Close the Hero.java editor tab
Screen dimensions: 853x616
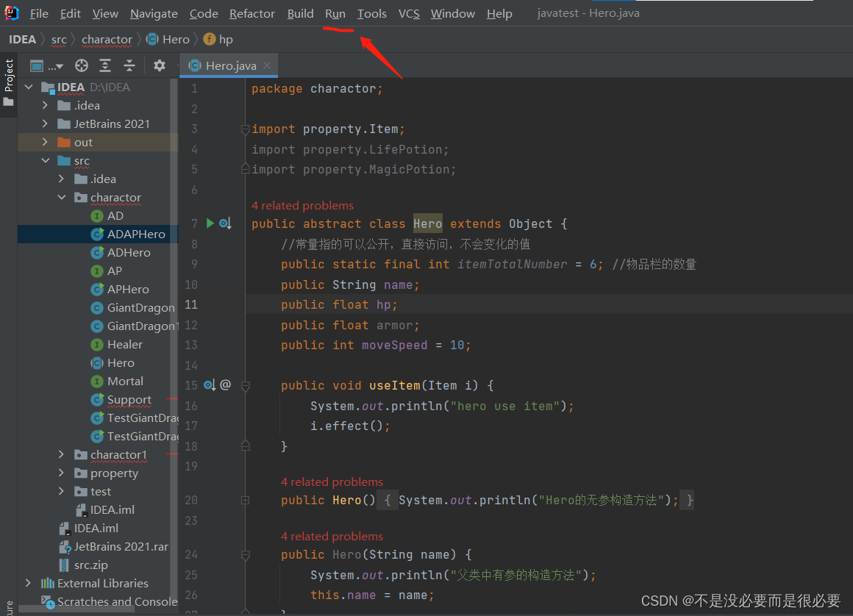266,65
